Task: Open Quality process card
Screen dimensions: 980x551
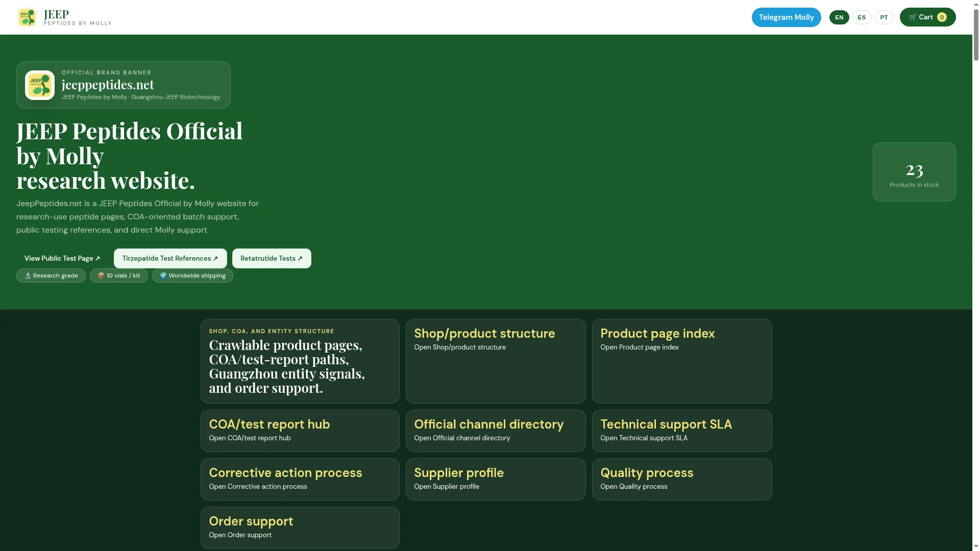Action: (682, 479)
